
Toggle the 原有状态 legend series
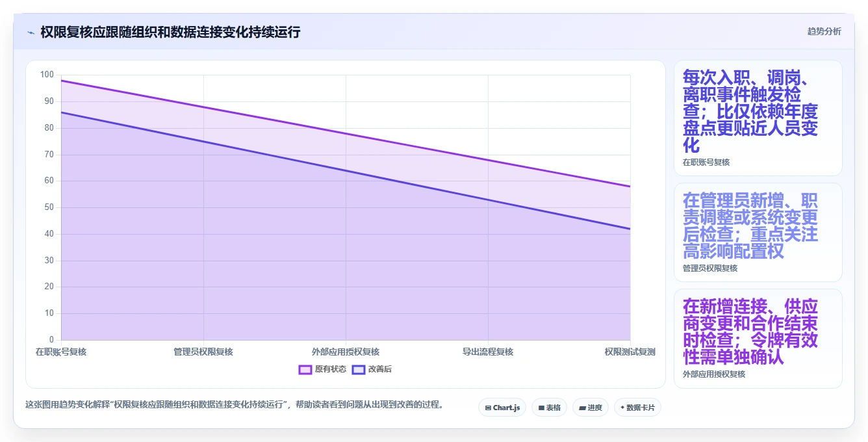322,369
